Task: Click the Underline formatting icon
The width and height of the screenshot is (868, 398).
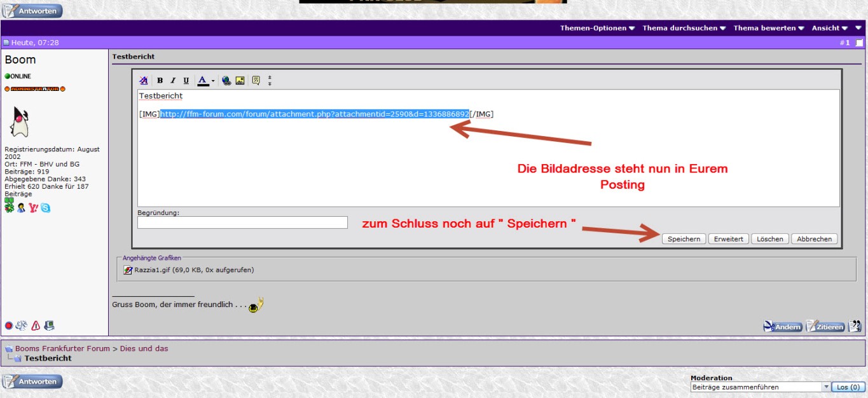Action: point(186,81)
